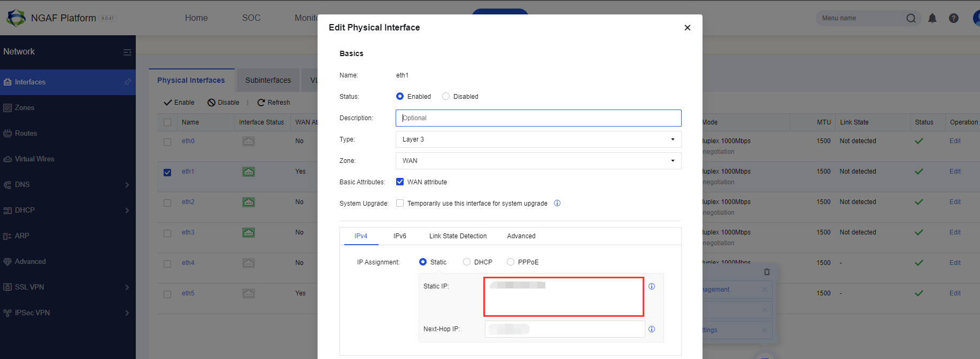Close the Edit Physical Interface dialog

(x=687, y=28)
